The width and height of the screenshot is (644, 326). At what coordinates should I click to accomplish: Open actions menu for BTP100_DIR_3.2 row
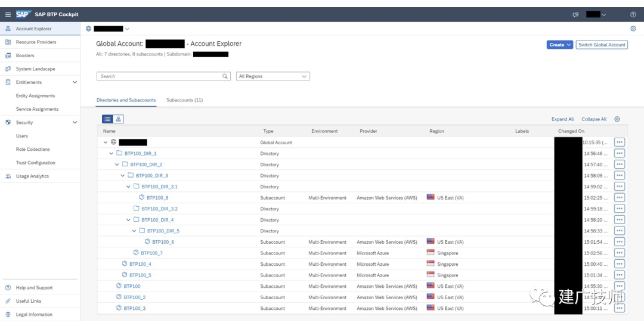pos(620,209)
